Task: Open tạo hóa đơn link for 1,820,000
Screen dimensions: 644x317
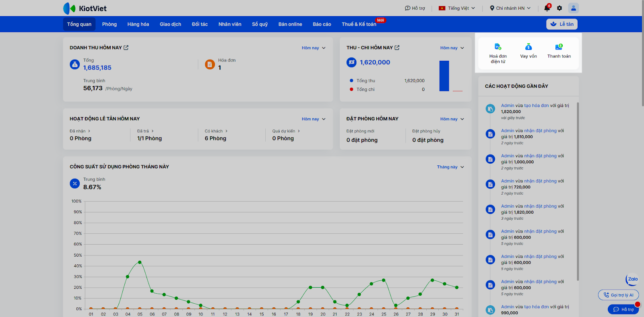Action: pos(537,105)
